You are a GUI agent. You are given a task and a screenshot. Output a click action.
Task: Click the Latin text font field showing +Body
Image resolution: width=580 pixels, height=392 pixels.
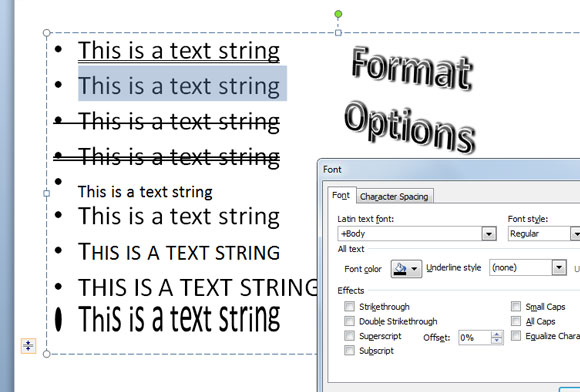(x=410, y=234)
